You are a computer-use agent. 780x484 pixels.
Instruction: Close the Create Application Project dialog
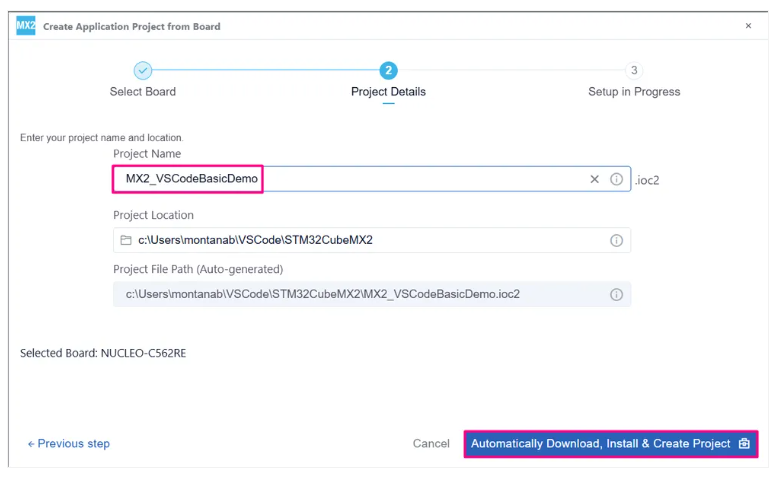coord(748,26)
